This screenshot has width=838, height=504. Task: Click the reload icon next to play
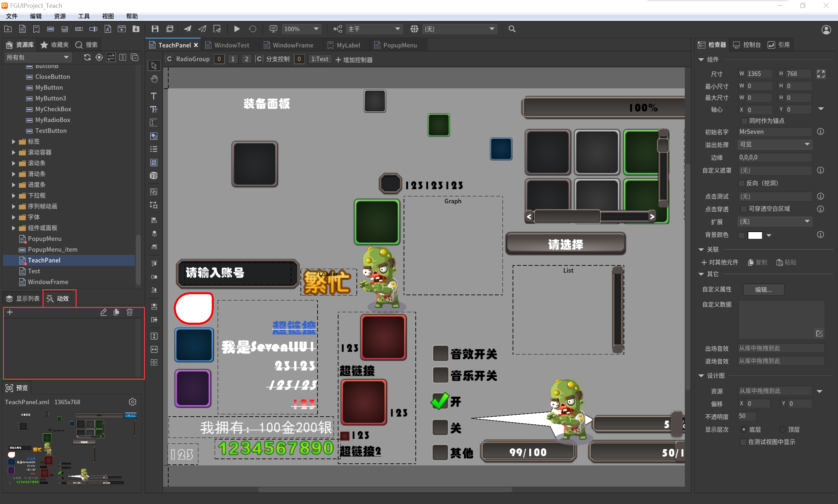tap(252, 29)
